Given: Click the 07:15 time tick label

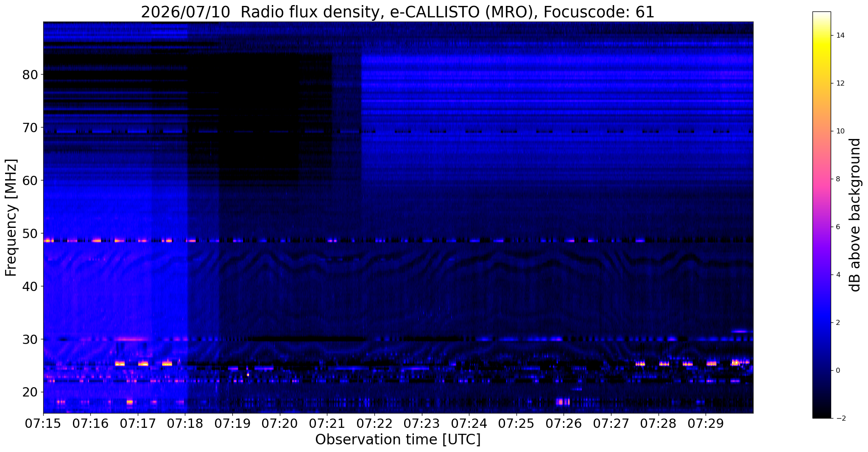Looking at the screenshot, I should 43,424.
